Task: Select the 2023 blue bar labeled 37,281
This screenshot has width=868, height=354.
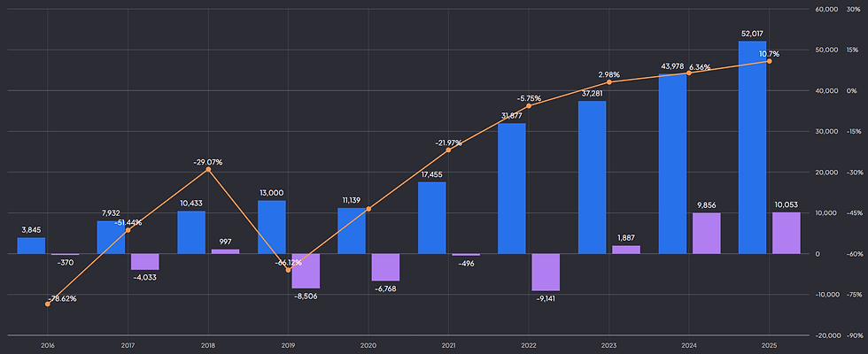Action: tap(593, 178)
